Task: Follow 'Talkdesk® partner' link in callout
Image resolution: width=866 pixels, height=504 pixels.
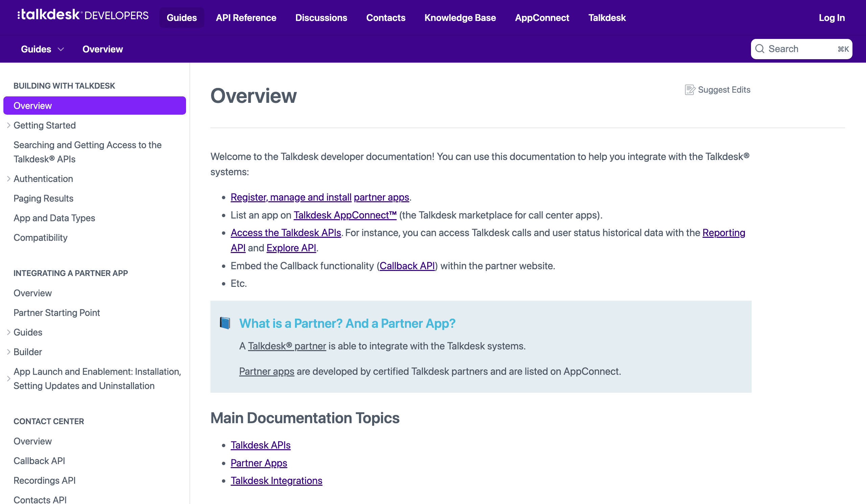Action: point(287,346)
